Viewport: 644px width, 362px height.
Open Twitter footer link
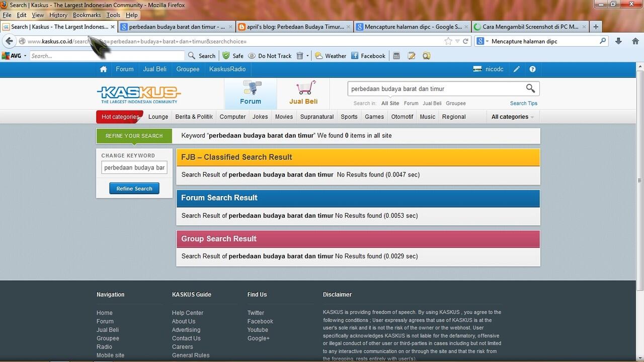tap(256, 313)
